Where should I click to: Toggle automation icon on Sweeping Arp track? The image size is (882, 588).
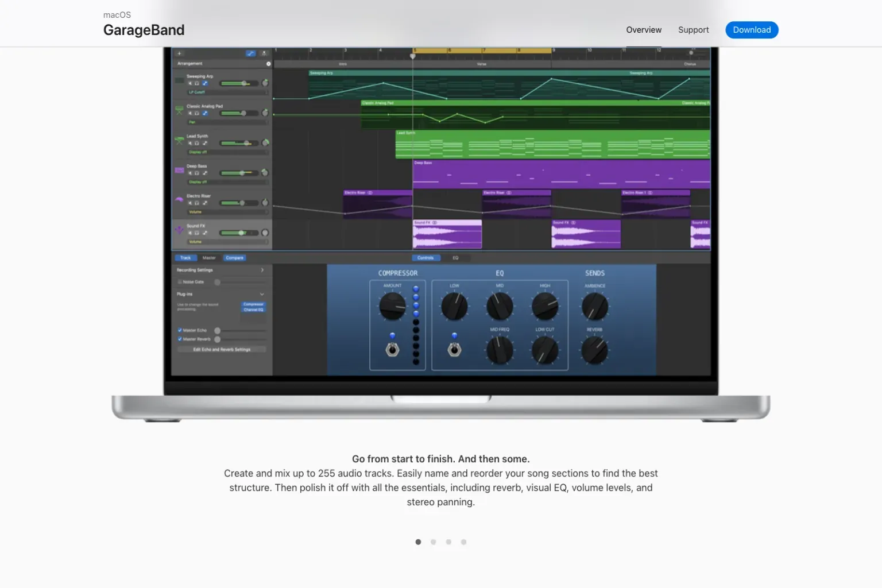[205, 83]
